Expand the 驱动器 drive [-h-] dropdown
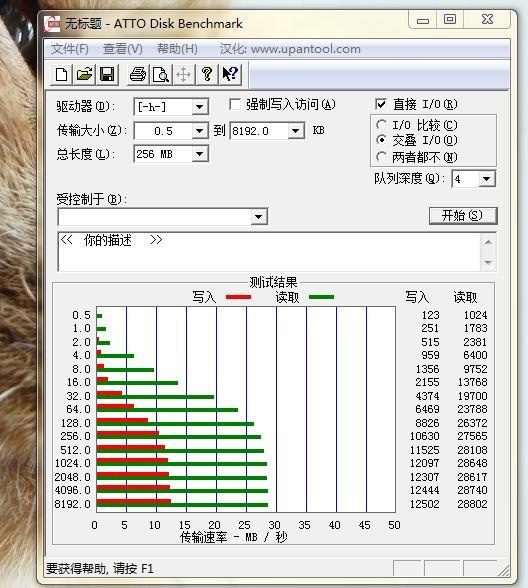528x588 pixels. [200, 107]
